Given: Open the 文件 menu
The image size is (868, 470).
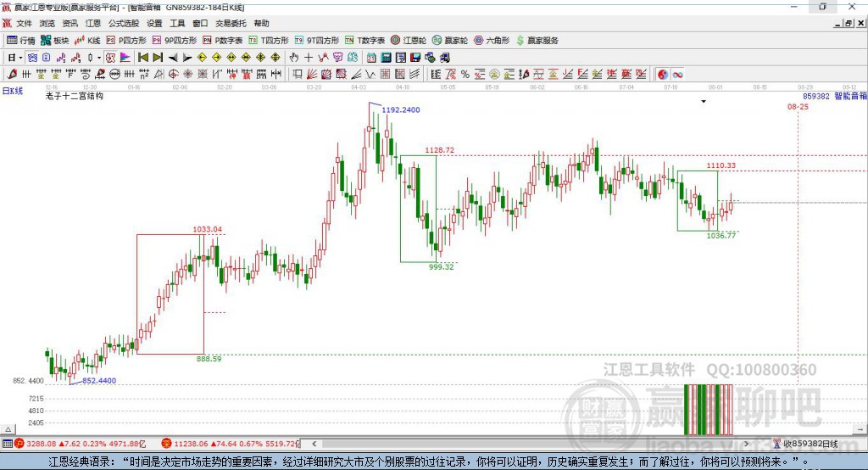Looking at the screenshot, I should [25, 23].
